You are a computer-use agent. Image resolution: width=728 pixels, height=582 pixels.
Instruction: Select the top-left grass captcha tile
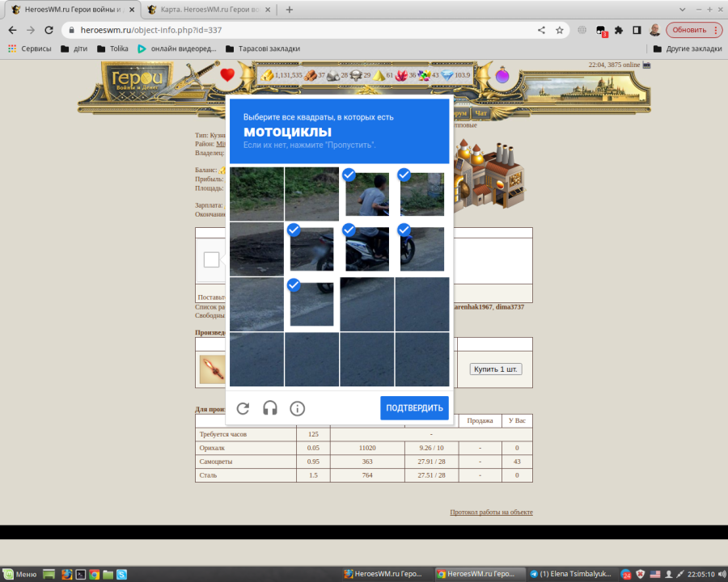[x=256, y=194]
